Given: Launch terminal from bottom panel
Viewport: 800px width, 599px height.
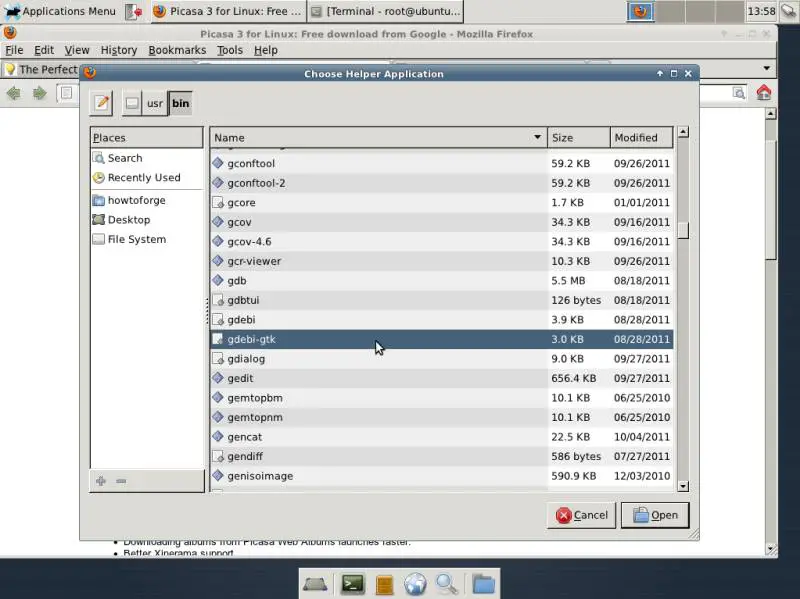Looking at the screenshot, I should (x=353, y=584).
